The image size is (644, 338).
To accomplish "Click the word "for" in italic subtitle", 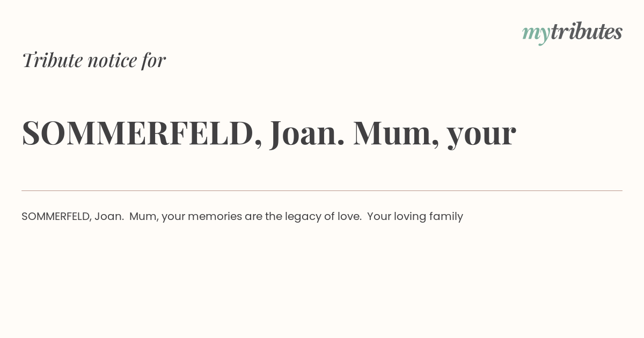I will (153, 60).
